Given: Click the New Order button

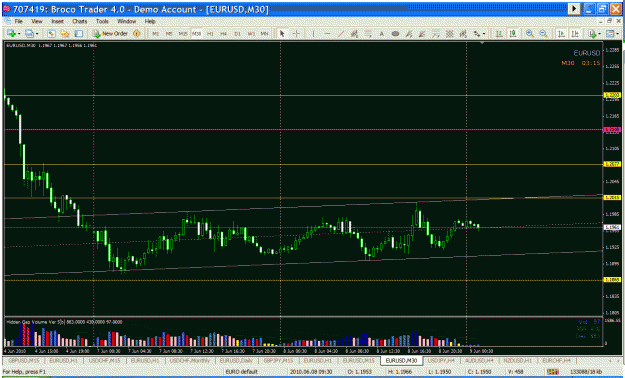Looking at the screenshot, I should tap(110, 34).
